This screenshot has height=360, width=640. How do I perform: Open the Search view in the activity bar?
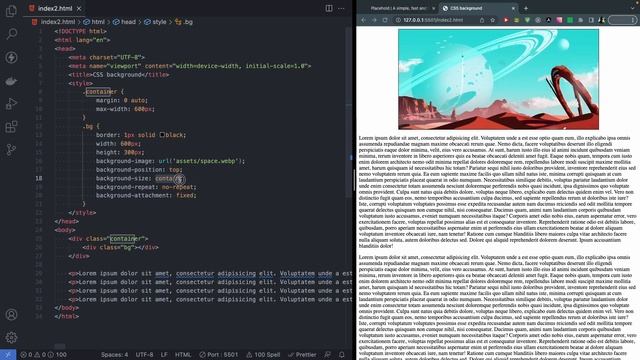(x=11, y=33)
